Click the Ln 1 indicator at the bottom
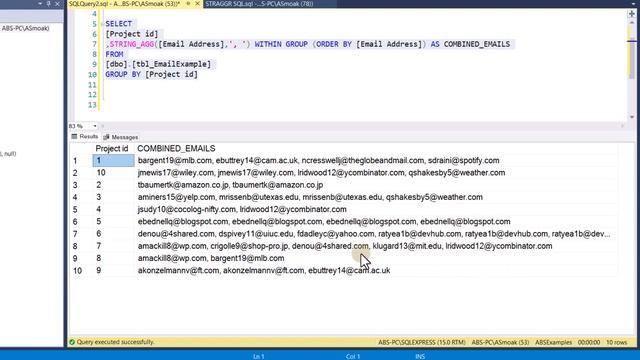The width and height of the screenshot is (640, 360). point(258,357)
